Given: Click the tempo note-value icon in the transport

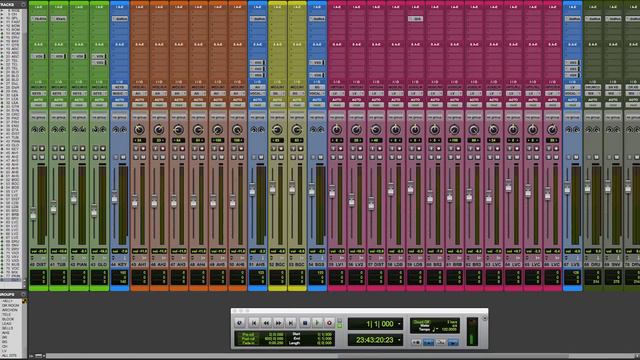Looking at the screenshot, I should coord(435,329).
